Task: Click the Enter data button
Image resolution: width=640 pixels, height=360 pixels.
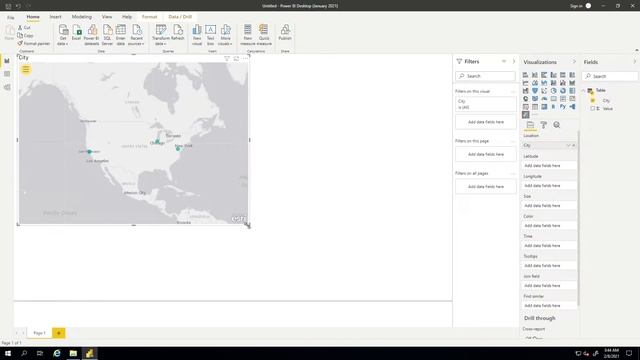Action: tap(120, 35)
